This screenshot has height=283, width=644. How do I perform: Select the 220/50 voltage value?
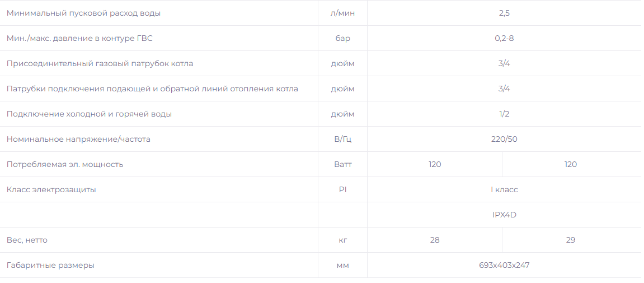tap(504, 139)
